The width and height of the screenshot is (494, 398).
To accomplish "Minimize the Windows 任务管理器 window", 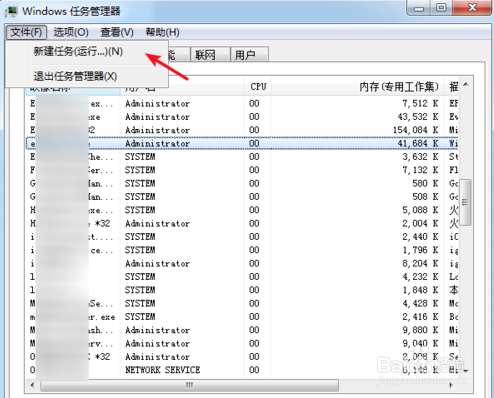I will click(419, 8).
